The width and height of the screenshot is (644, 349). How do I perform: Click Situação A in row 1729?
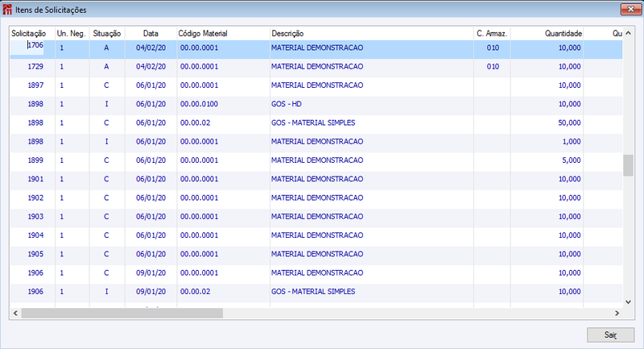click(106, 67)
